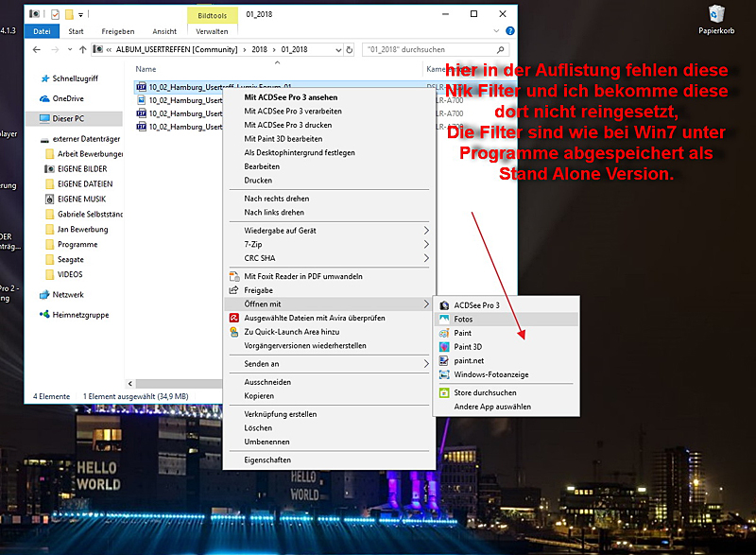Click the refresh icon in address bar
Image resolution: width=756 pixels, height=555 pixels.
(350, 50)
